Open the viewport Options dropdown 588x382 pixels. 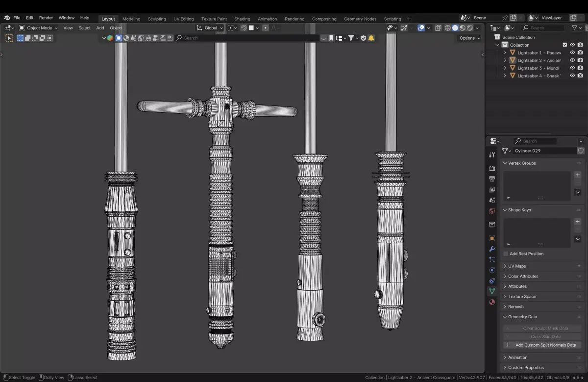point(469,38)
